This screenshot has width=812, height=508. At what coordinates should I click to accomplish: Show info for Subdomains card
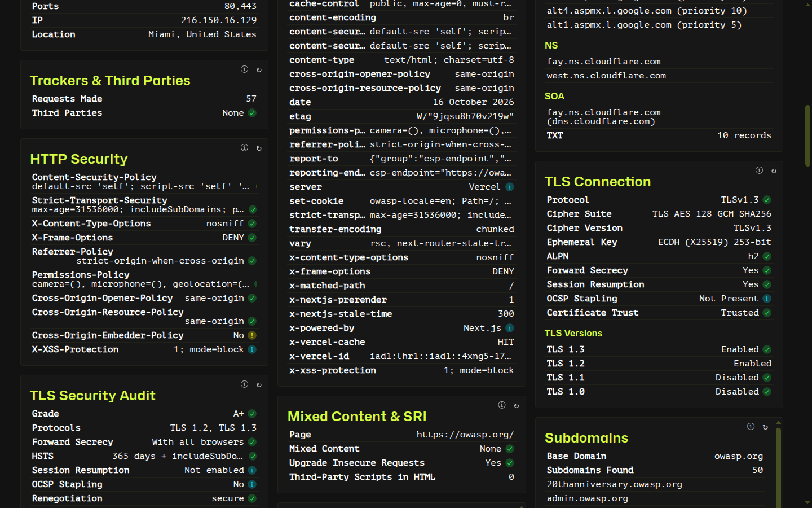point(751,427)
